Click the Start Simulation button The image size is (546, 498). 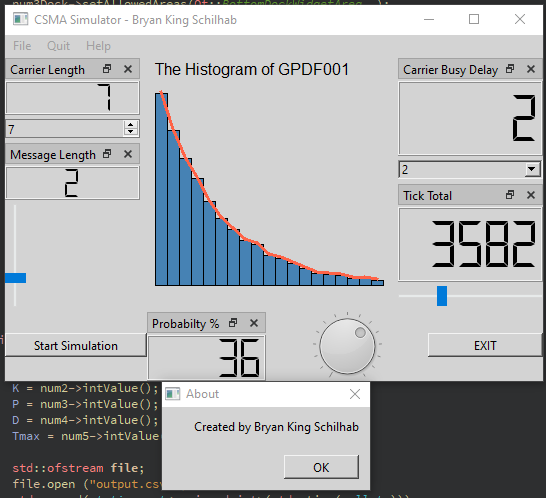[76, 345]
